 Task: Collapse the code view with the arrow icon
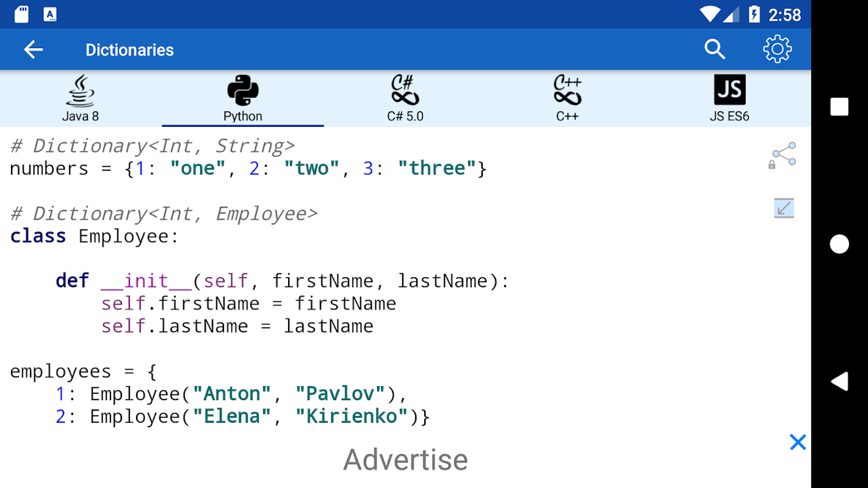click(x=784, y=208)
